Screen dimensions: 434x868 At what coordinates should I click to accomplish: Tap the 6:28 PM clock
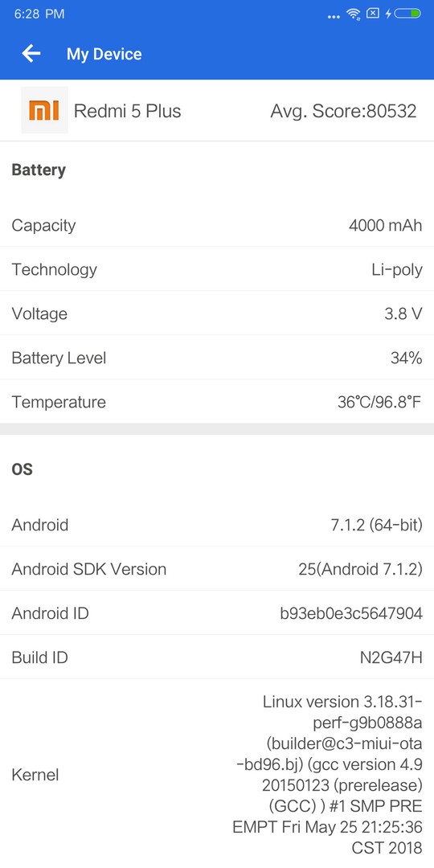(39, 14)
